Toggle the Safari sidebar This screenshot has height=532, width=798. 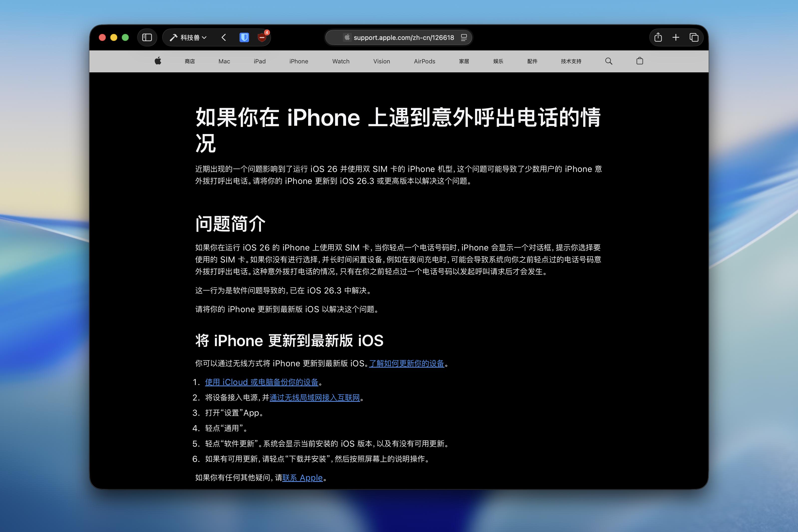point(147,37)
